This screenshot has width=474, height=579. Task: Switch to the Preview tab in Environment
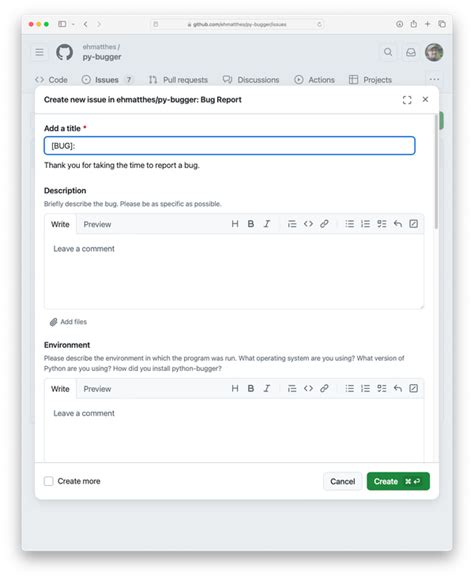point(97,389)
